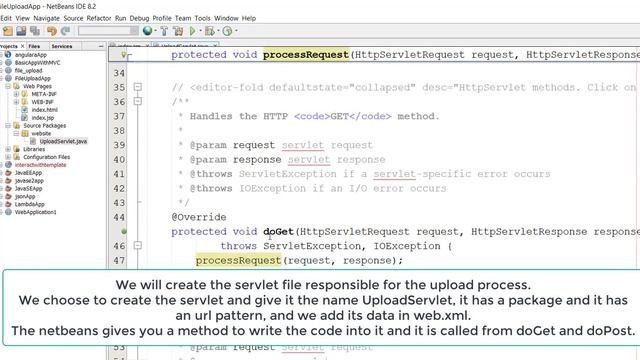This screenshot has height=360, width=640.
Task: Collapse the Source Packages node
Action: [x=8, y=126]
